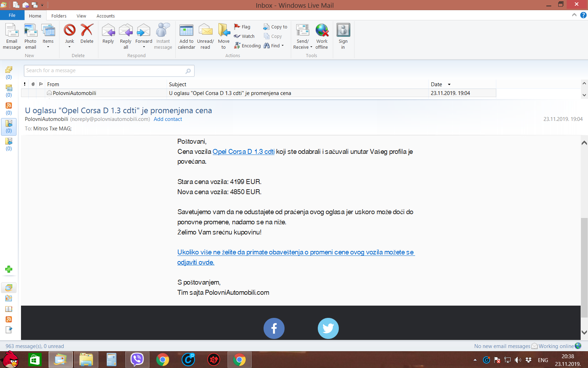This screenshot has width=588, height=368.
Task: Create a new Email message
Action: (x=12, y=36)
